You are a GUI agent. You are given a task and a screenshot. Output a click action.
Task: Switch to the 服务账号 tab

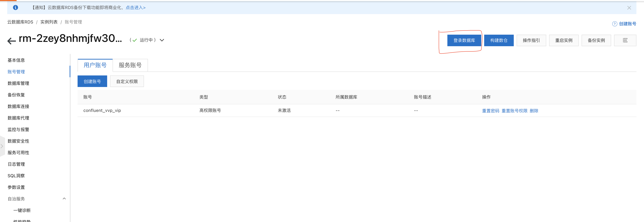click(130, 65)
